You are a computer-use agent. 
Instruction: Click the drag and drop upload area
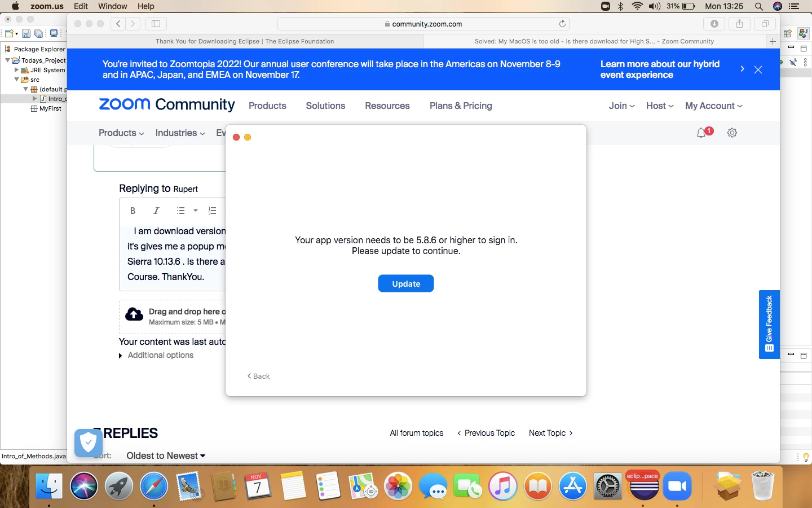tap(173, 317)
